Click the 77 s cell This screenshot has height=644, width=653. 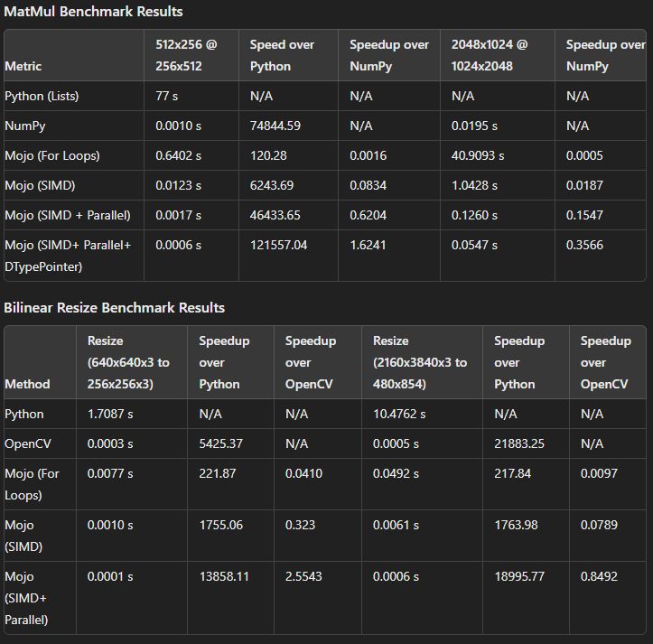coord(169,96)
